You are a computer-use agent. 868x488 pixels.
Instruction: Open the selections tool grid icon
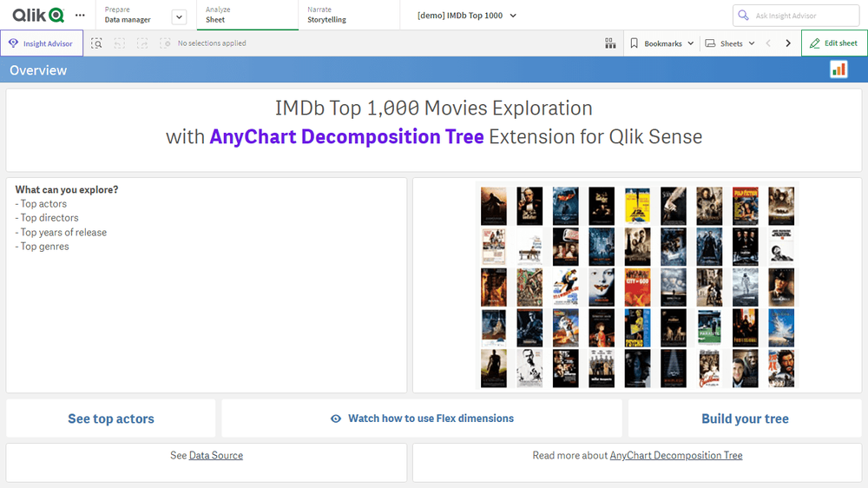[x=610, y=43]
